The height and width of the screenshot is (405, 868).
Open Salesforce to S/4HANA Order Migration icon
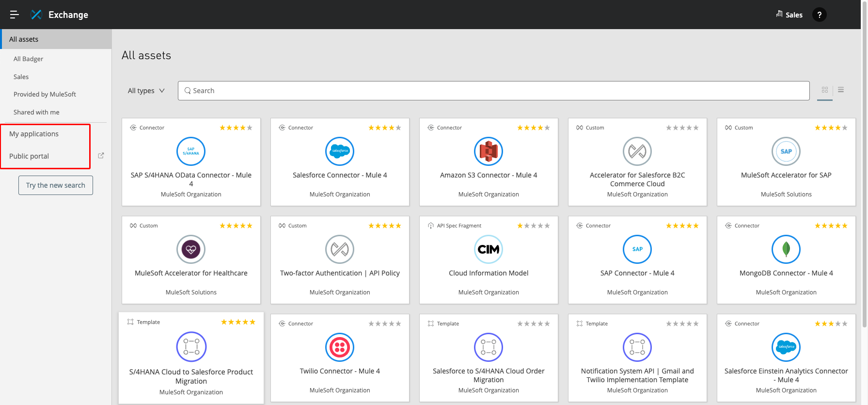click(x=489, y=347)
